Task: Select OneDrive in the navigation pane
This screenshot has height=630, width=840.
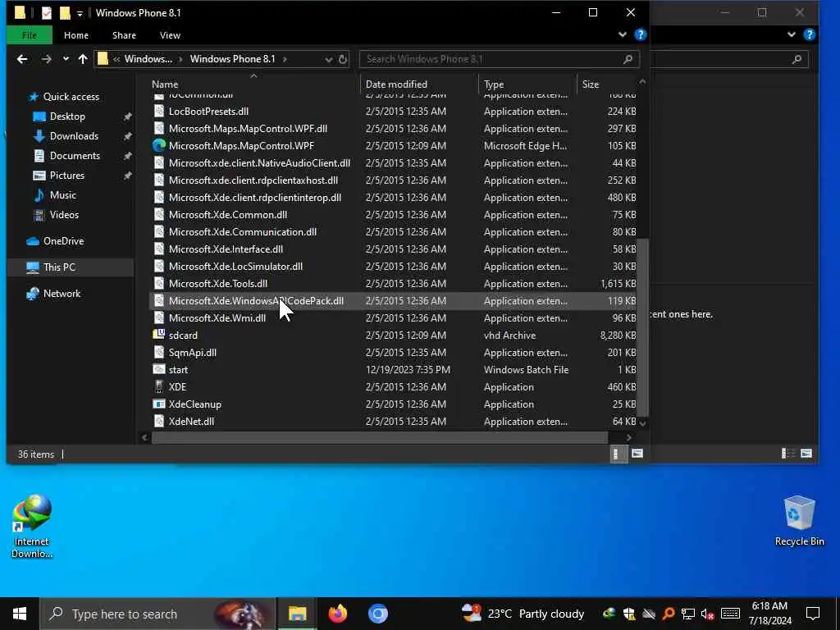Action: click(62, 241)
